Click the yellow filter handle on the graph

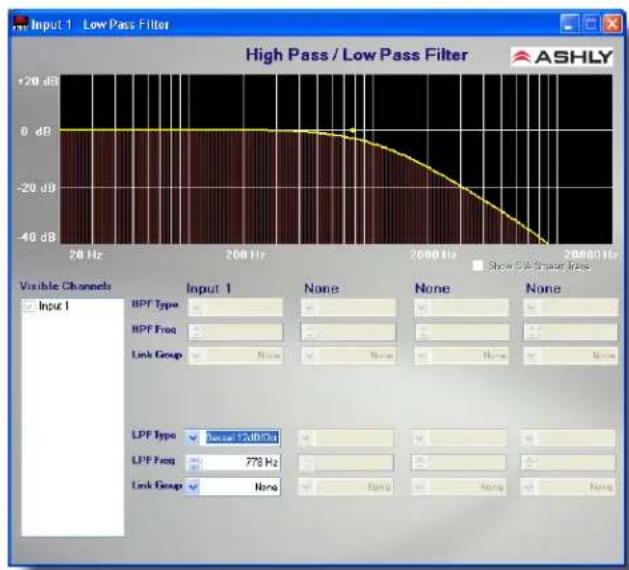pyautogui.click(x=353, y=130)
